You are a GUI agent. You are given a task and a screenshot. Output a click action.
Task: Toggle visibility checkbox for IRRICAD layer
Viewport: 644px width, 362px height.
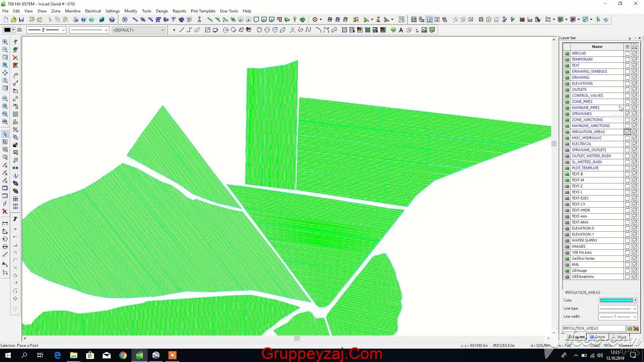pos(627,53)
